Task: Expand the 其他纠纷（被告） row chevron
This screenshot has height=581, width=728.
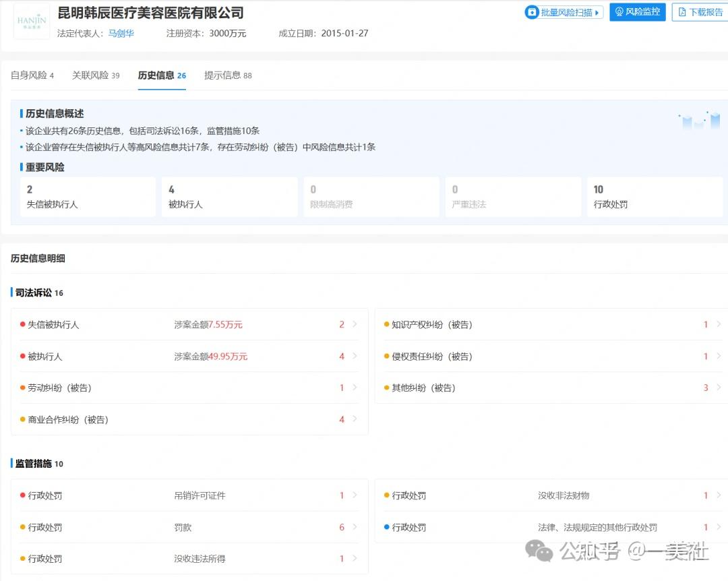Action: (719, 388)
